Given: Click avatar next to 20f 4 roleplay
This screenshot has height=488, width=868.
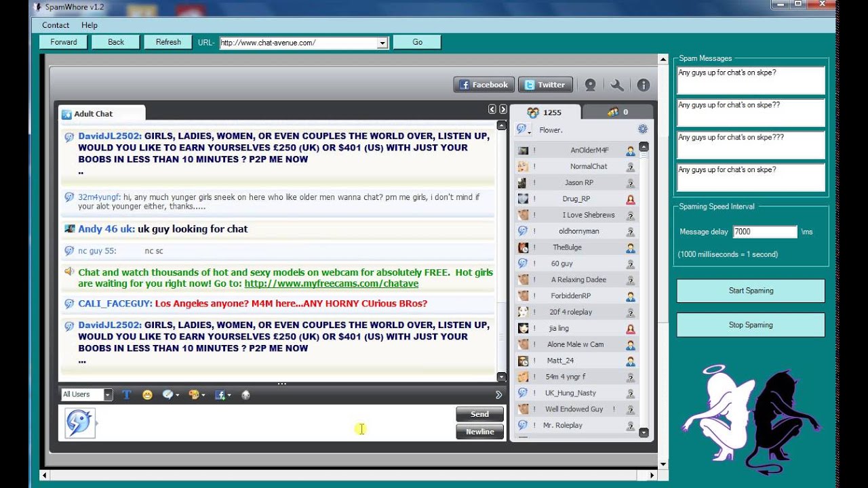Looking at the screenshot, I should click(523, 312).
